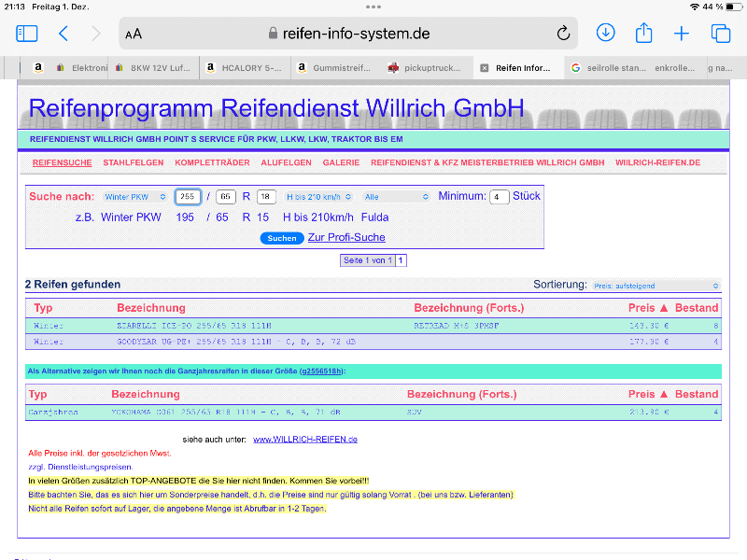Screen dimensions: 747x560
Task: Go back to the previous page
Action: [63, 34]
